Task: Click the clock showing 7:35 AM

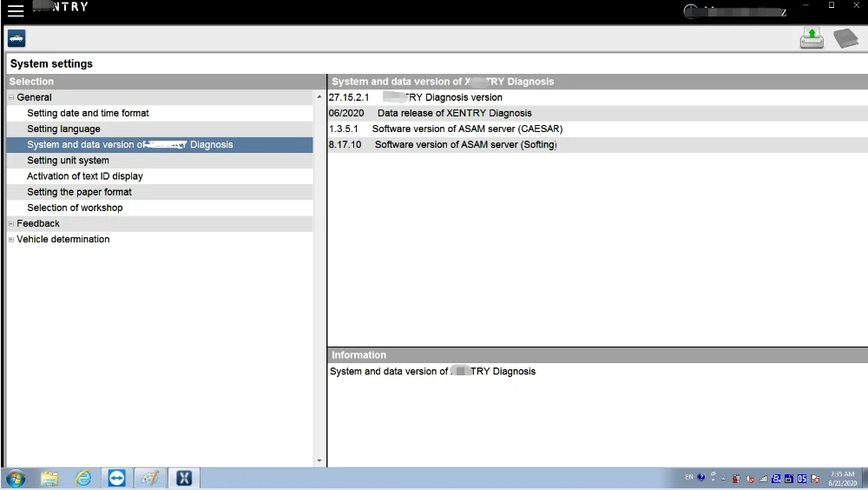Action: point(842,479)
